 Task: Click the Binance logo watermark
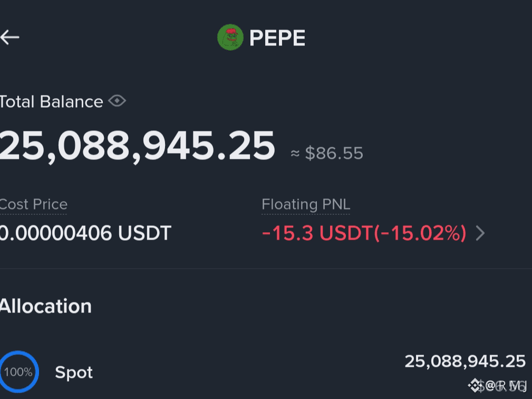(475, 386)
